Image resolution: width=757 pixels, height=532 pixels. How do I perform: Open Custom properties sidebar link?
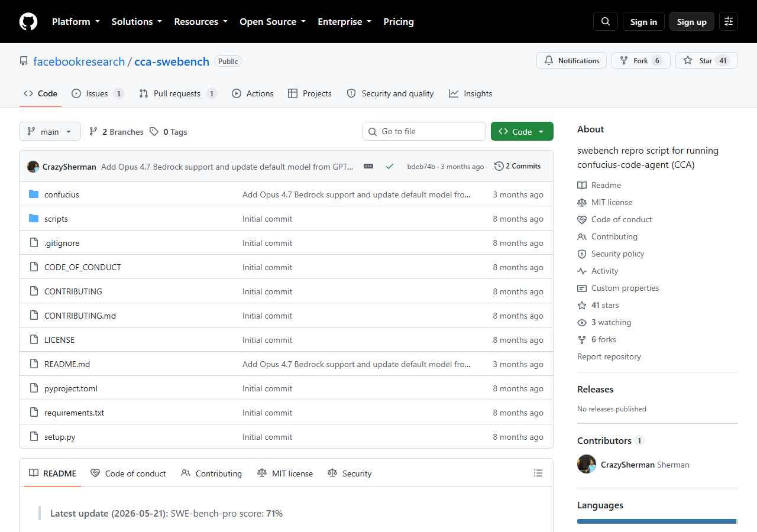tap(618, 288)
